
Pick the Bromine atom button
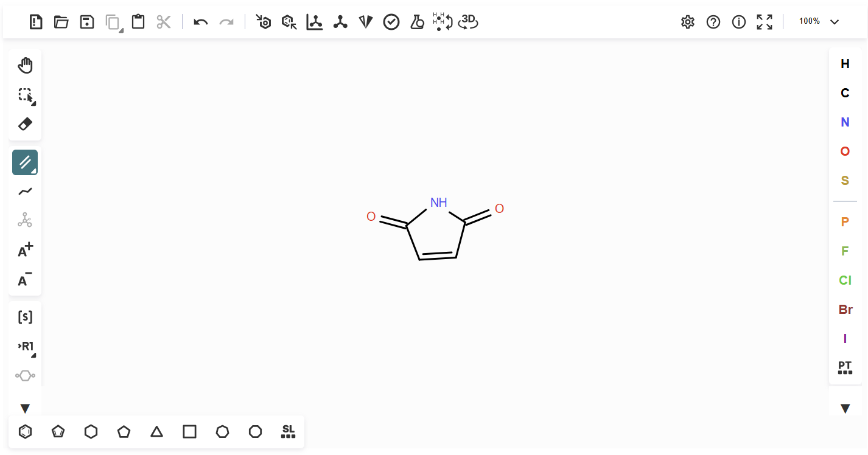pyautogui.click(x=845, y=310)
